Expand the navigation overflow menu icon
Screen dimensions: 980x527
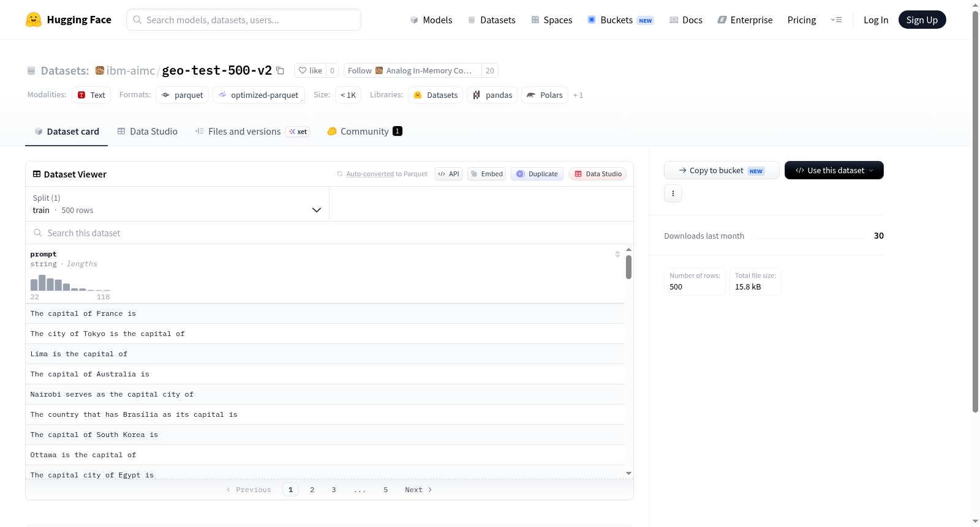point(836,20)
